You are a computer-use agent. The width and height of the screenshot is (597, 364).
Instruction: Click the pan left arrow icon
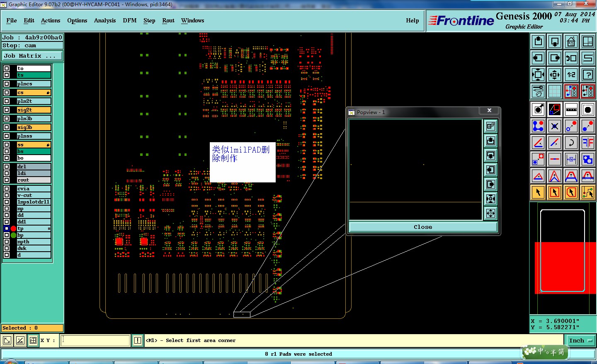538,58
